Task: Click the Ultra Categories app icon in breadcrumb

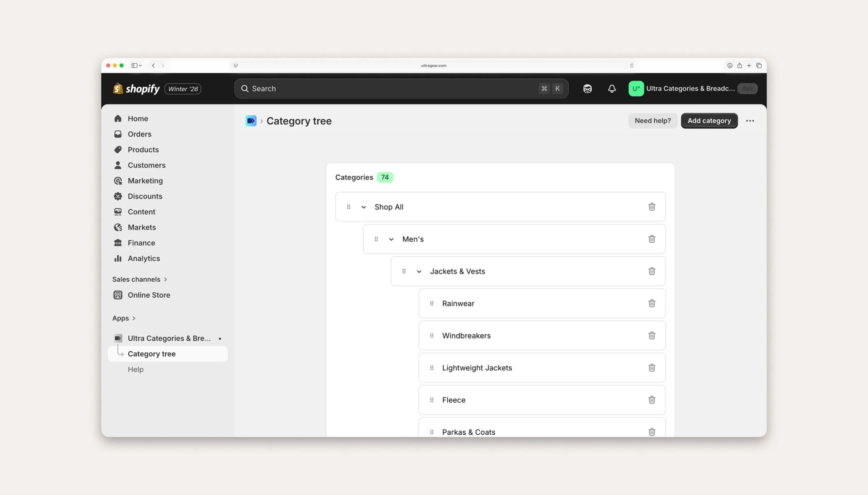Action: click(x=251, y=121)
